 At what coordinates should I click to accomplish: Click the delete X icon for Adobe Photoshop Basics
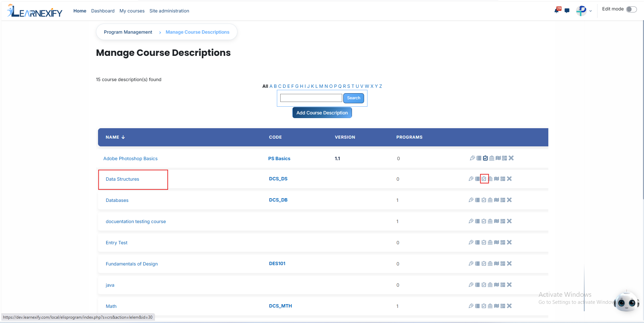(x=511, y=158)
